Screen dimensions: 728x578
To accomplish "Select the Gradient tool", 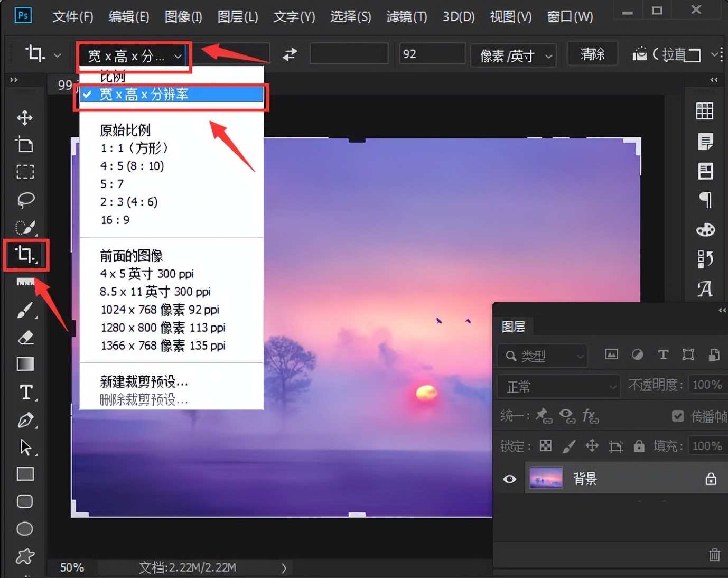I will coord(24,365).
